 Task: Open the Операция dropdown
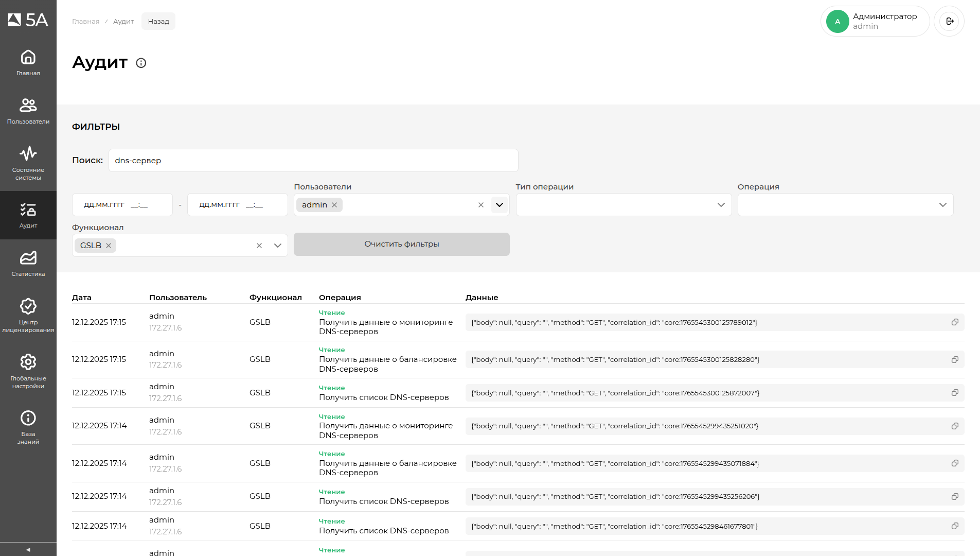click(x=845, y=205)
